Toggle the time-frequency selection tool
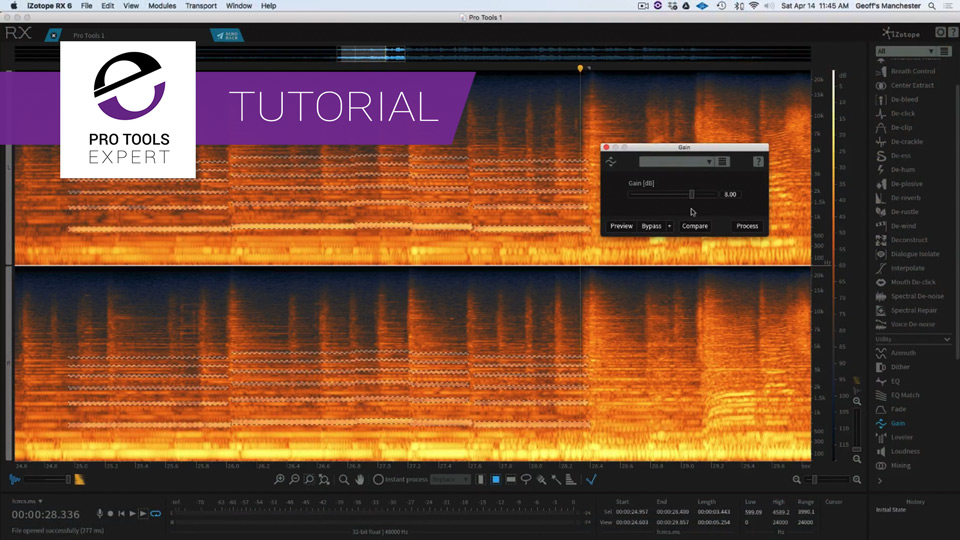 pyautogui.click(x=496, y=480)
